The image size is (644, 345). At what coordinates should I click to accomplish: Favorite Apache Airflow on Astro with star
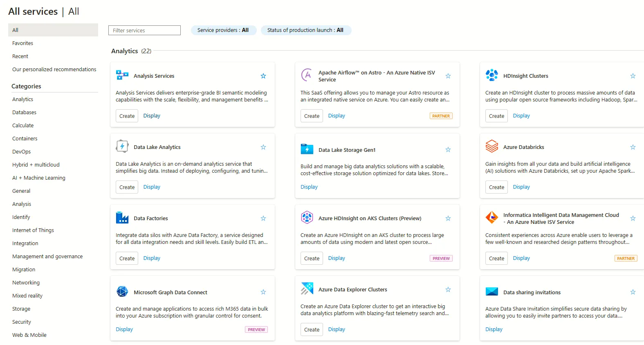(448, 76)
